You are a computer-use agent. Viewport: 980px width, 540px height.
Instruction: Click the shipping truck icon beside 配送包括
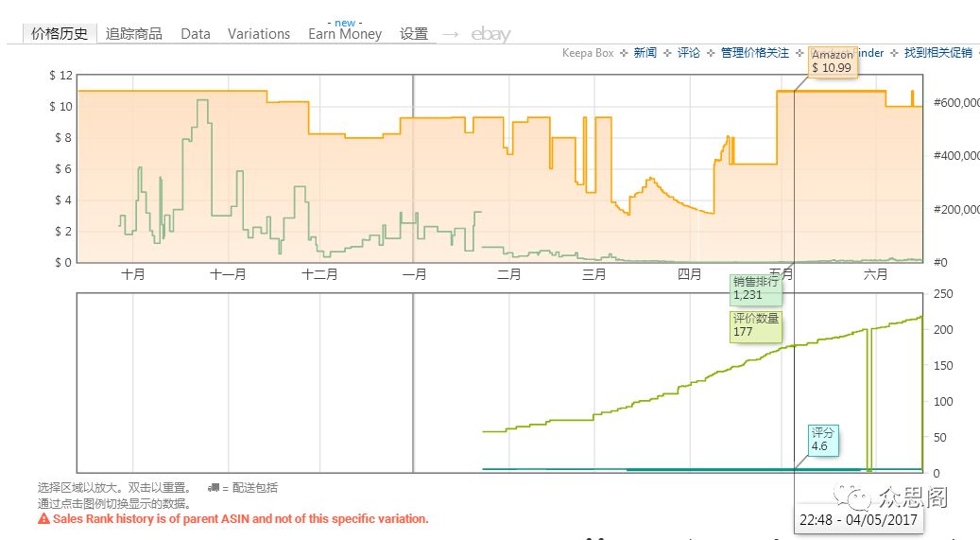coord(214,488)
